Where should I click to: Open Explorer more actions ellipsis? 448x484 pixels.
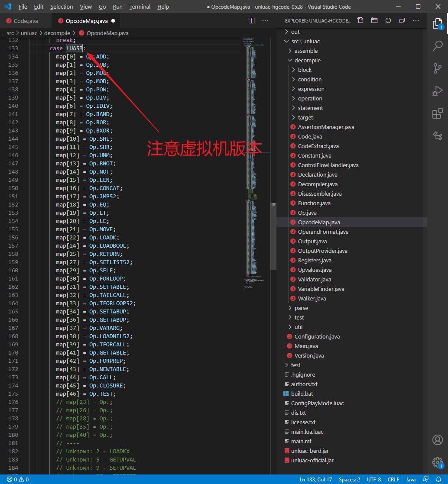pyautogui.click(x=416, y=20)
